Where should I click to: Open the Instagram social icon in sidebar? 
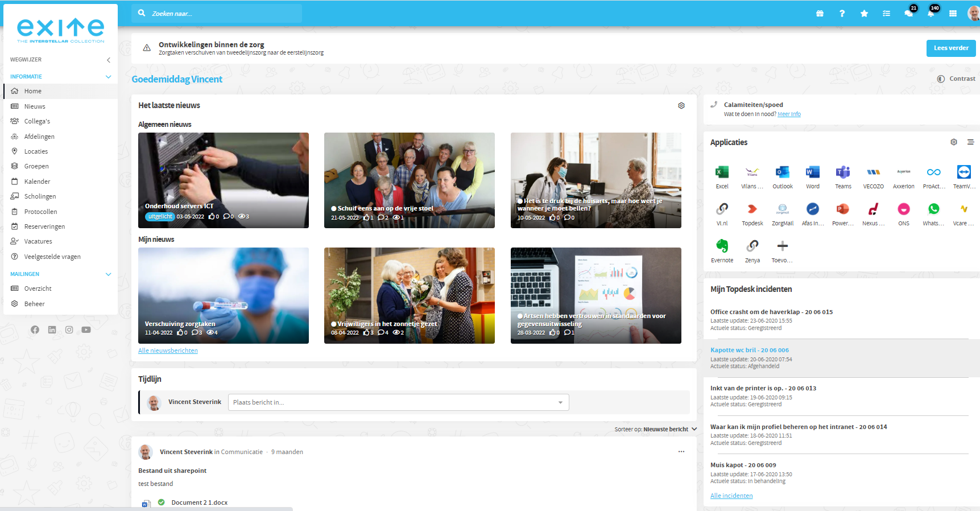click(69, 329)
